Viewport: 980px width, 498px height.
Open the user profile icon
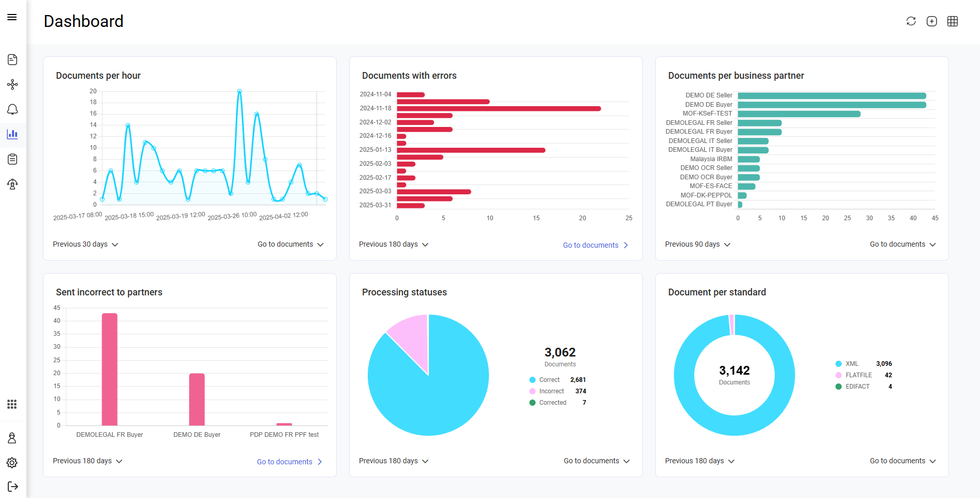[x=12, y=438]
